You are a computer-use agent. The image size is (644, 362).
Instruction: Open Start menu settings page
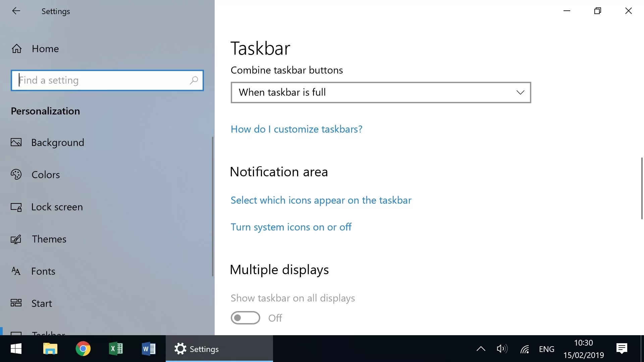point(42,303)
